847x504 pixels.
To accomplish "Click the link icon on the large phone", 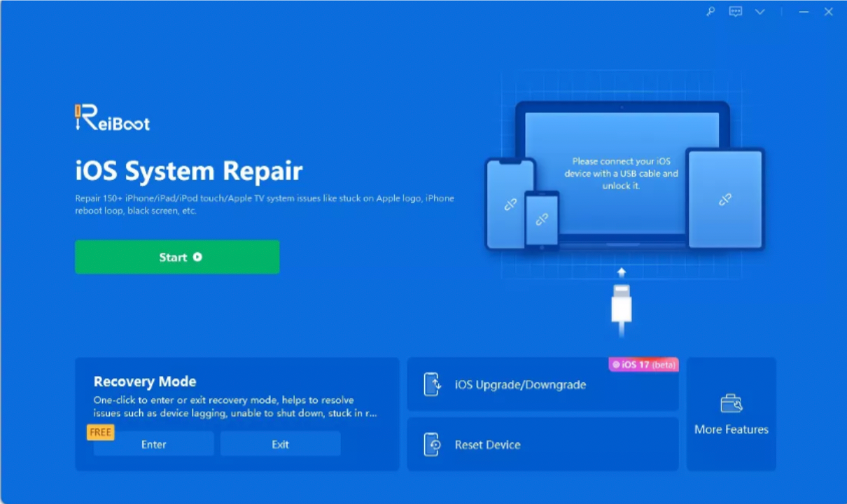I will 510,204.
